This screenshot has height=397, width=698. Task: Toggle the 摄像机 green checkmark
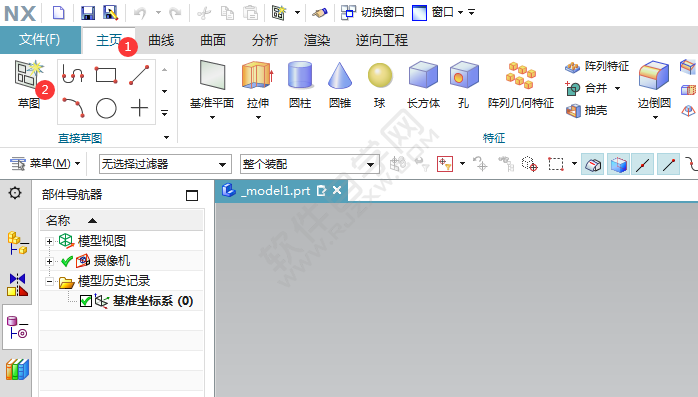click(67, 261)
